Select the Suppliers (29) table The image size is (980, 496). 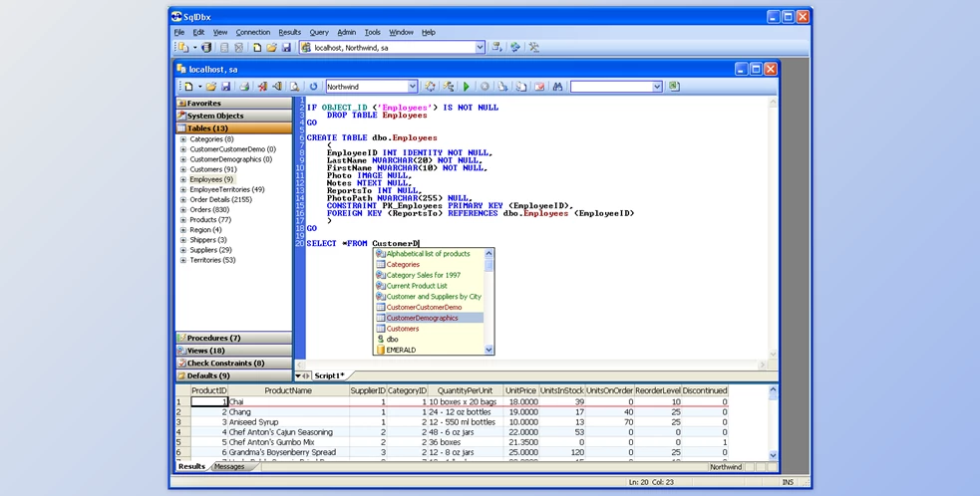point(210,250)
